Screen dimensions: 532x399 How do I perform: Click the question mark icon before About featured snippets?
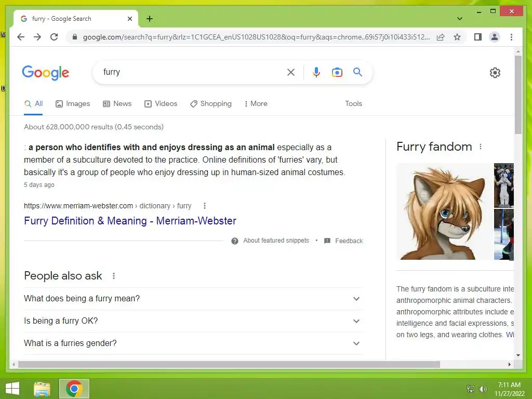(234, 241)
